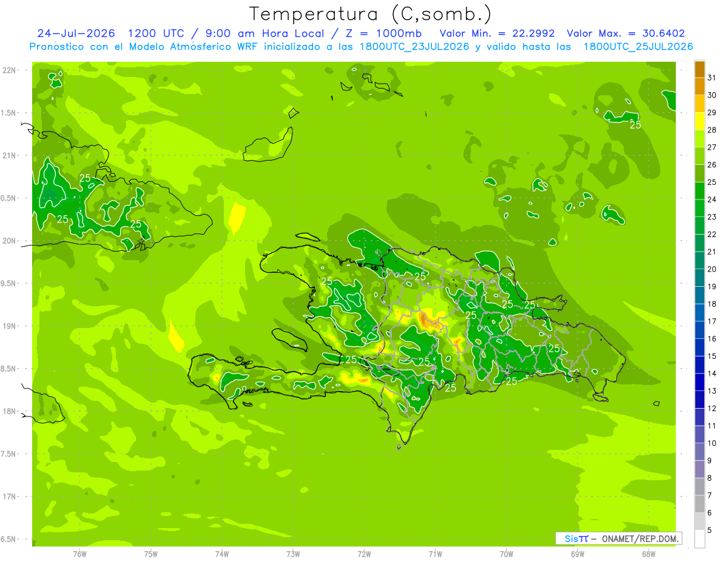Click colorbar value '29'
This screenshot has width=728, height=562.
712,112
